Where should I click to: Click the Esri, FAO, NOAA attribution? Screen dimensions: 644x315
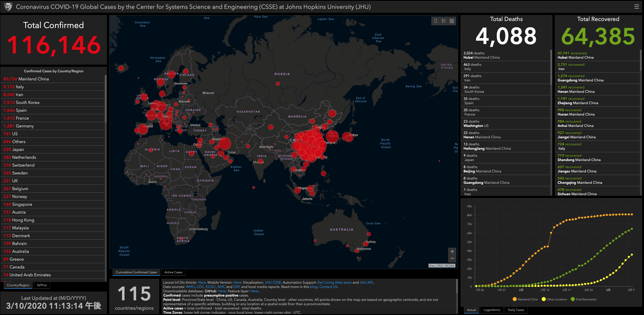[x=442, y=265]
